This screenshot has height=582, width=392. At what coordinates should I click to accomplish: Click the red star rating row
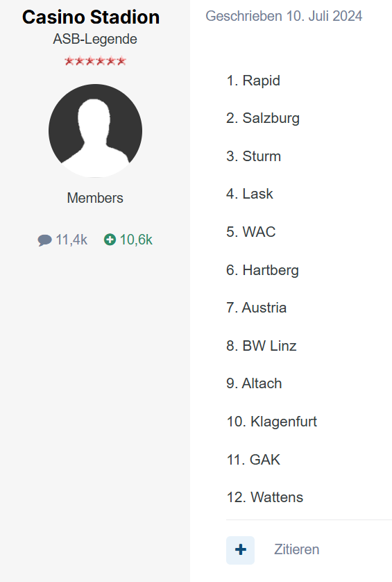point(95,61)
